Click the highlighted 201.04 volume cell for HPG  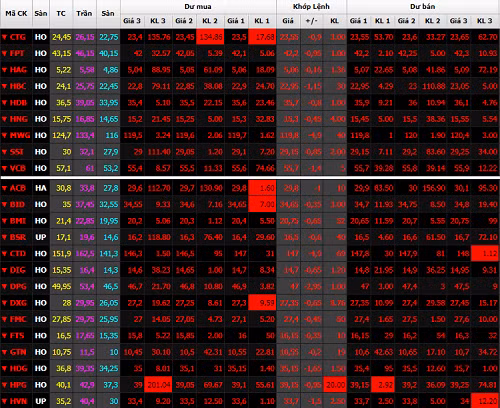159,385
